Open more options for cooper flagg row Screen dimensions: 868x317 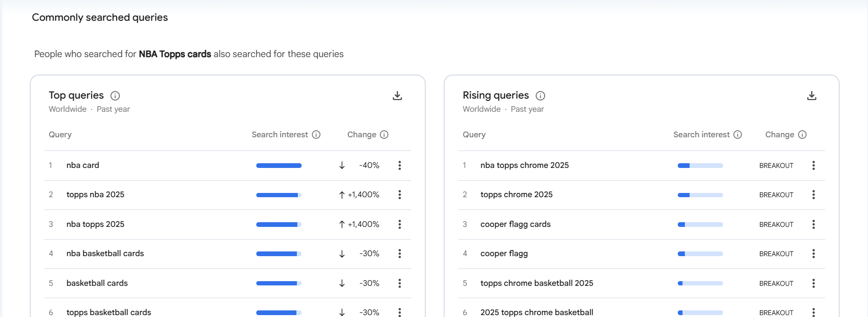[814, 253]
